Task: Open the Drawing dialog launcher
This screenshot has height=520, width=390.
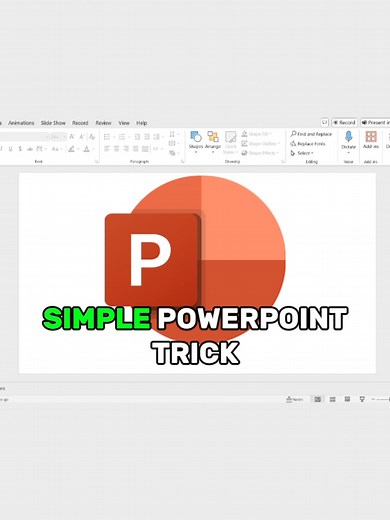Action: coord(283,162)
